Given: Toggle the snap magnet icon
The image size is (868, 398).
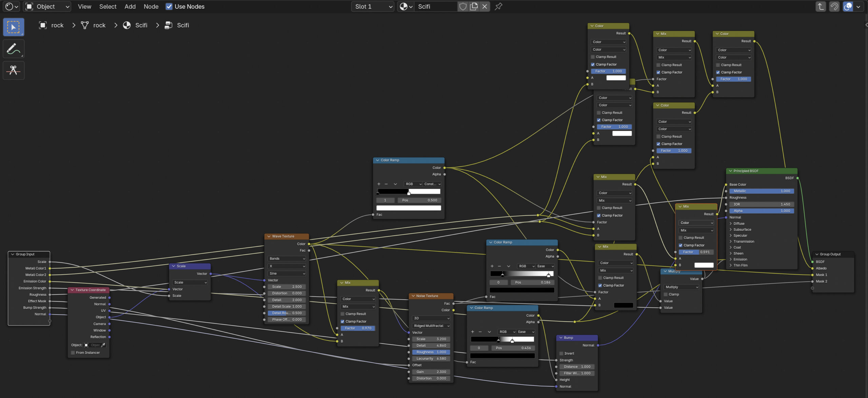Looking at the screenshot, I should pyautogui.click(x=834, y=6).
